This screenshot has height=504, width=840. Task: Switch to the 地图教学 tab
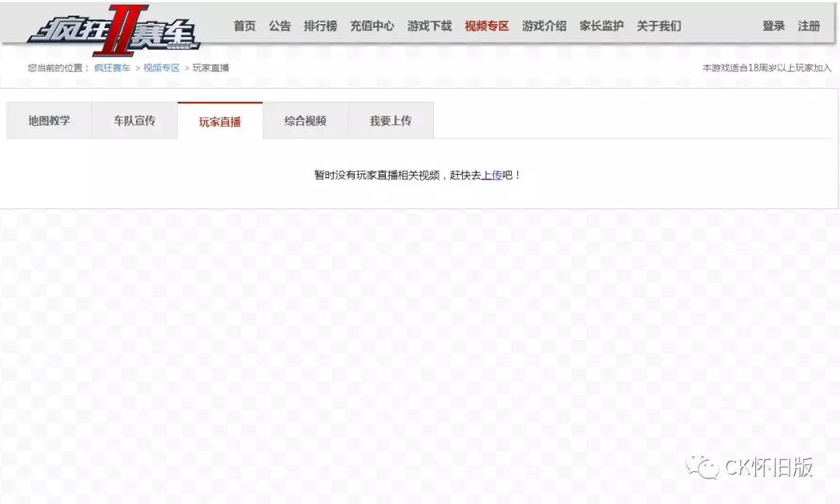(49, 121)
